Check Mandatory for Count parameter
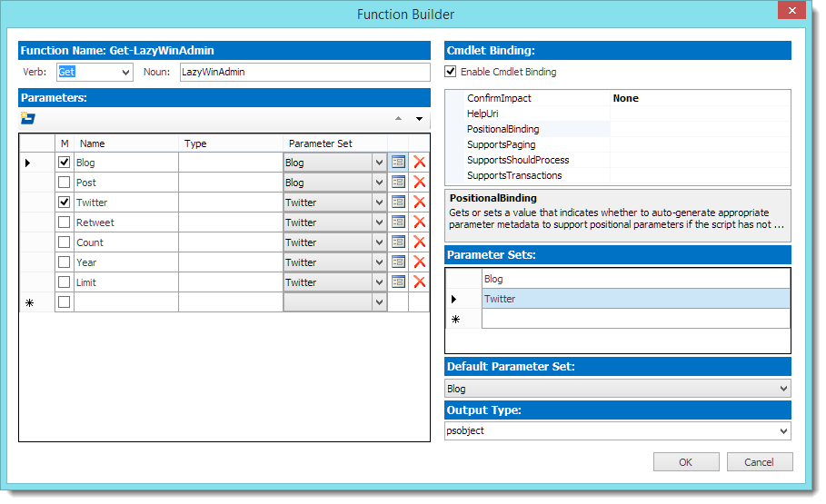The width and height of the screenshot is (826, 504). [x=65, y=242]
